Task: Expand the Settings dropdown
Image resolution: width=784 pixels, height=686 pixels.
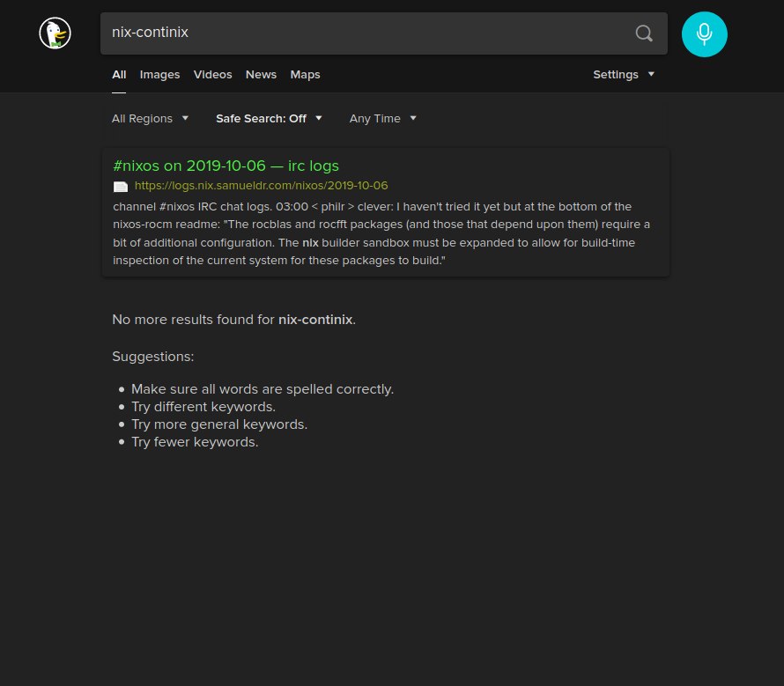Action: [624, 75]
